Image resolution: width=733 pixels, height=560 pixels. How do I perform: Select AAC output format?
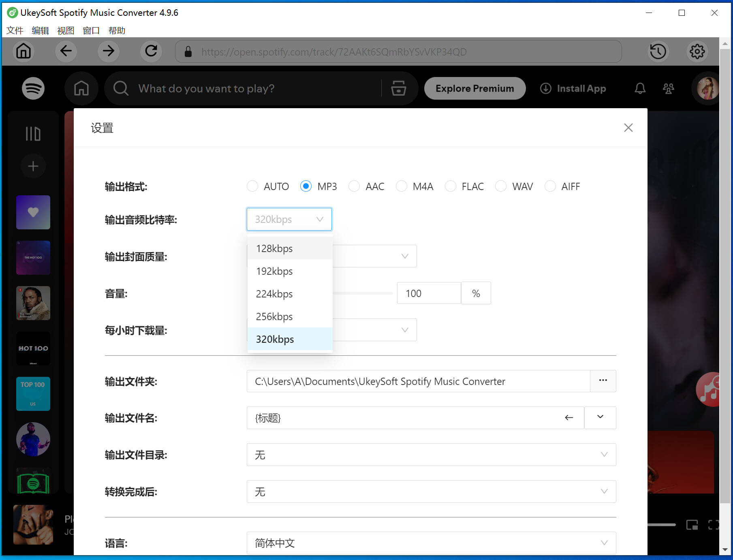[x=354, y=186]
